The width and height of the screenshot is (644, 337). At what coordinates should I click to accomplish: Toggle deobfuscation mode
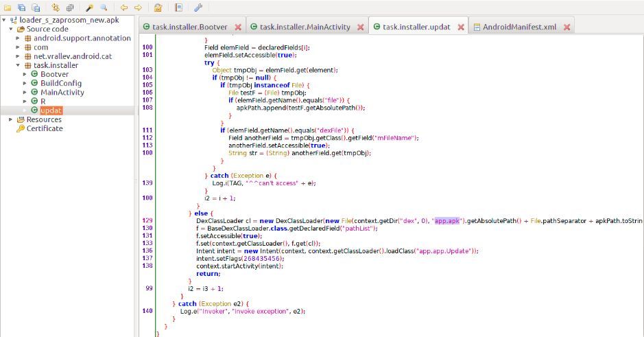coord(158,8)
